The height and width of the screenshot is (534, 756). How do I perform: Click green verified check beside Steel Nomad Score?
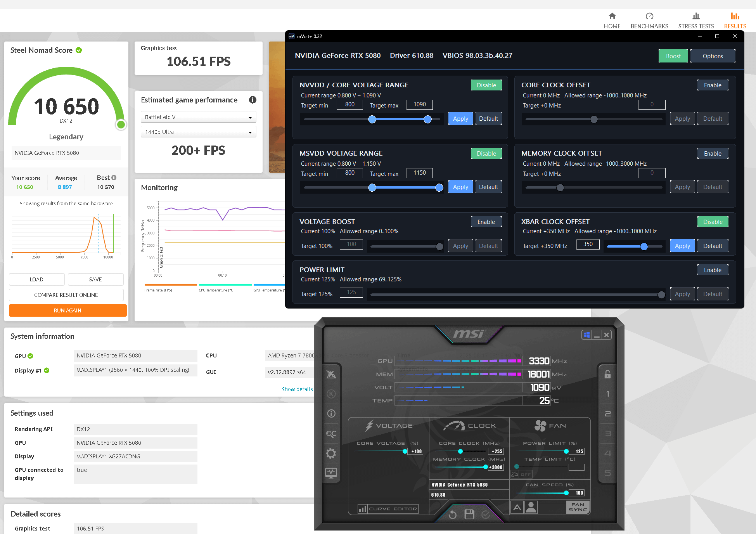click(79, 50)
